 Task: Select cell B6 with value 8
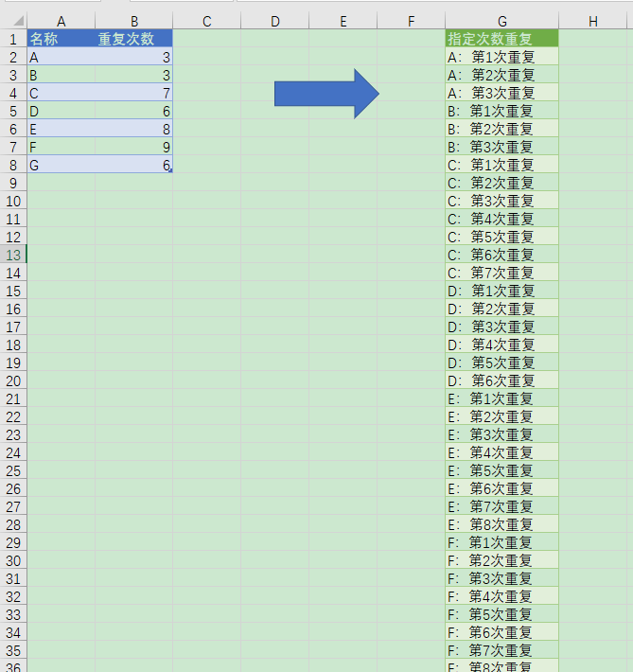click(x=134, y=129)
